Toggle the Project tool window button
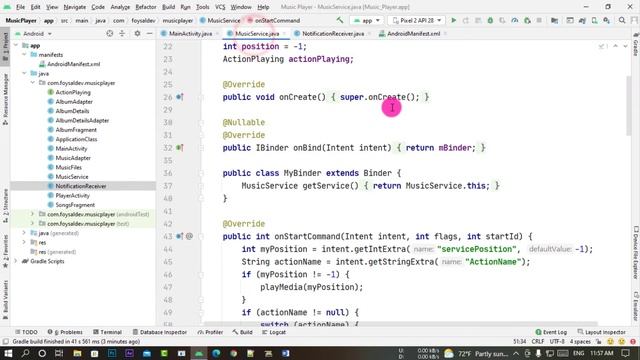This screenshot has width=640, height=360. click(5, 47)
